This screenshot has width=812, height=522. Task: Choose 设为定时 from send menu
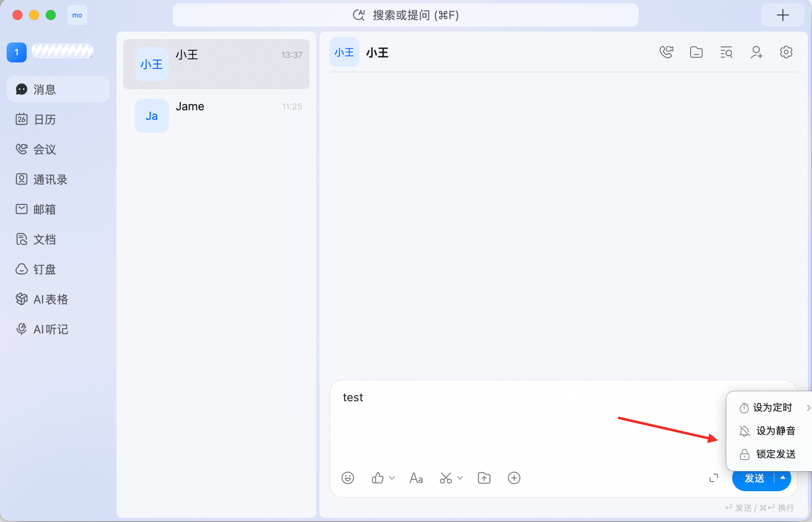pyautogui.click(x=769, y=408)
